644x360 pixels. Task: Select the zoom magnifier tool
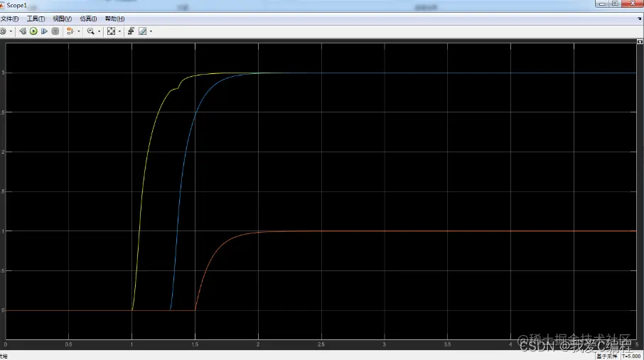point(91,31)
